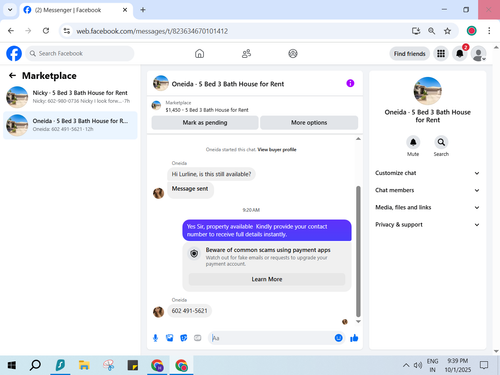The width and height of the screenshot is (500, 375).
Task: Click listing thumbnail in chat header
Action: [x=161, y=83]
